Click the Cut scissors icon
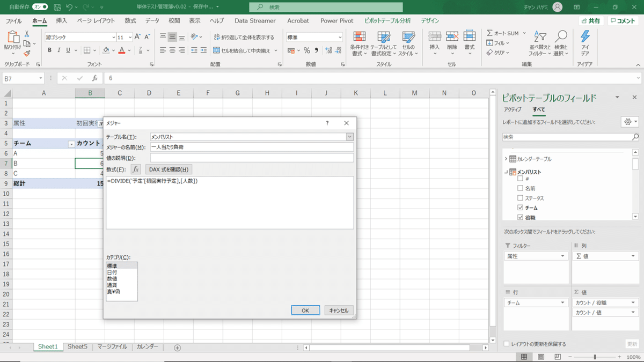644x362 pixels. tap(26, 34)
